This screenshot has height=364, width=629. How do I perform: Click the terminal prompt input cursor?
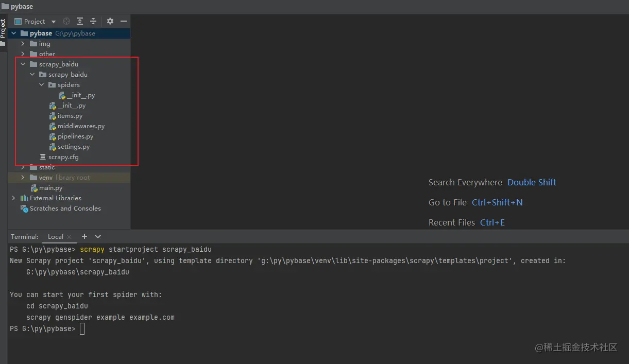pos(82,329)
